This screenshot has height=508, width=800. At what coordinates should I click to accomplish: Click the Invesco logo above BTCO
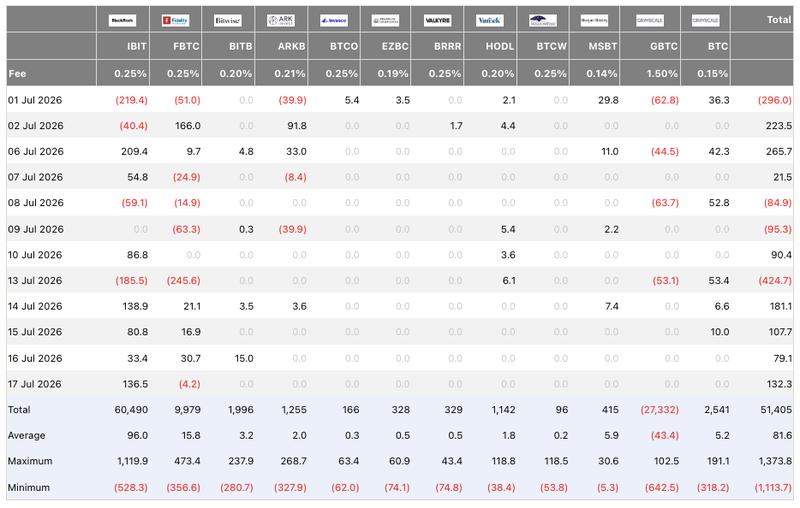[334, 20]
